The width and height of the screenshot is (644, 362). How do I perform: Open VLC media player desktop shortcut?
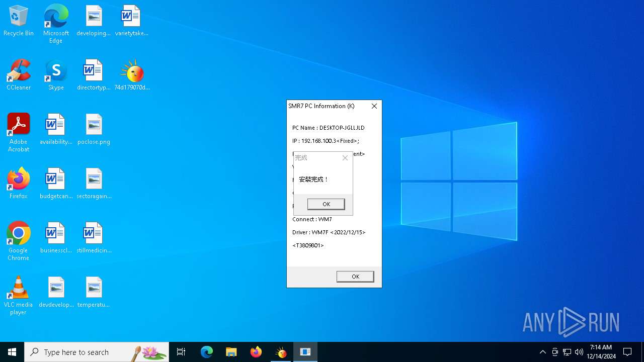click(x=19, y=296)
